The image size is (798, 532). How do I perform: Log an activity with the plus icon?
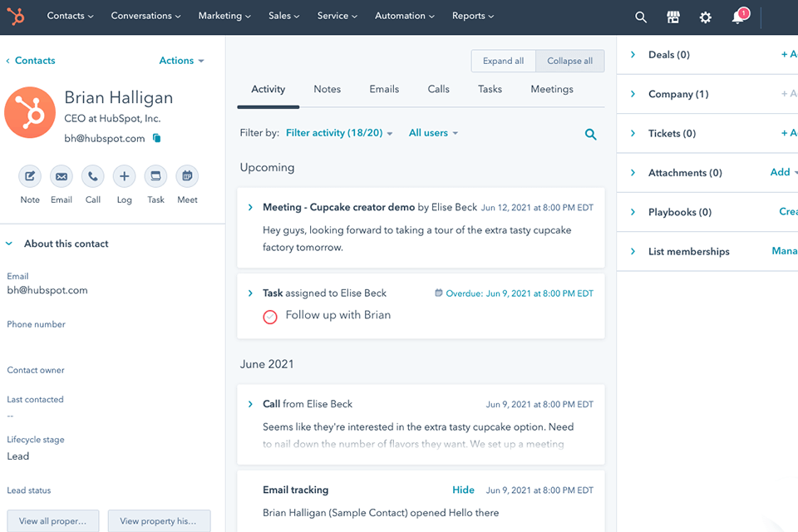tap(124, 177)
